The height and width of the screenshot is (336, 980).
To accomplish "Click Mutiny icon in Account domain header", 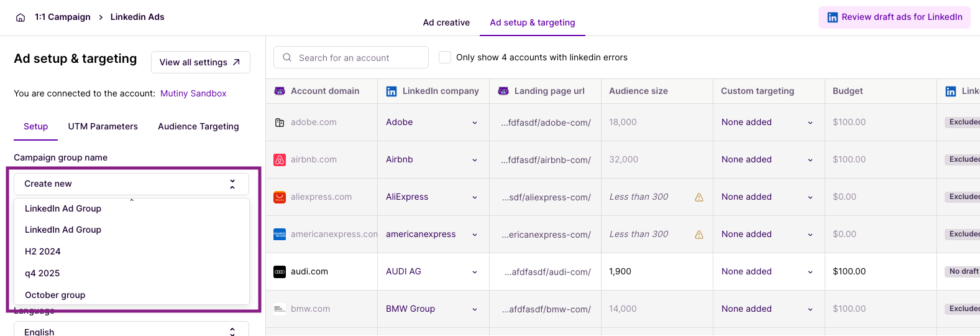I will click(x=280, y=91).
